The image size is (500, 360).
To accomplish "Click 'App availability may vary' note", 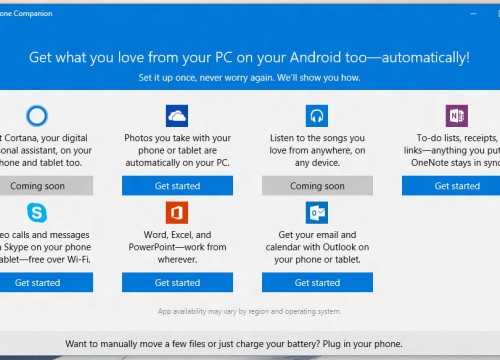I will point(249,311).
